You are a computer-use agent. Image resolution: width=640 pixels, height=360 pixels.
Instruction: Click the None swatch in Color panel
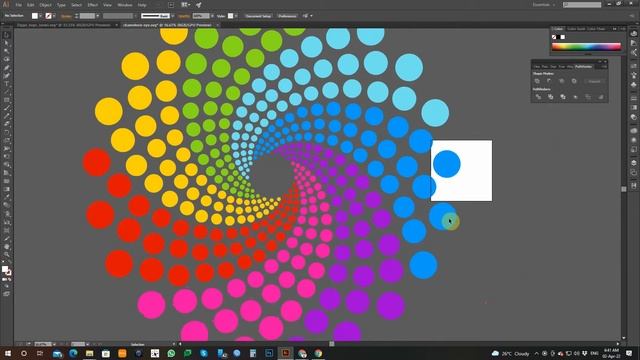[x=554, y=37]
